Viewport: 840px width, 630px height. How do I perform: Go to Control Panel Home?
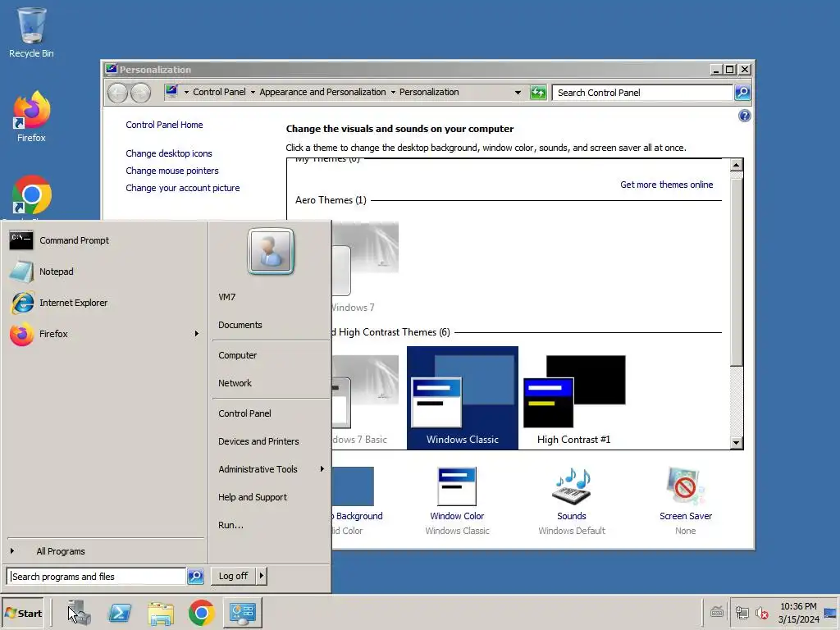164,125
